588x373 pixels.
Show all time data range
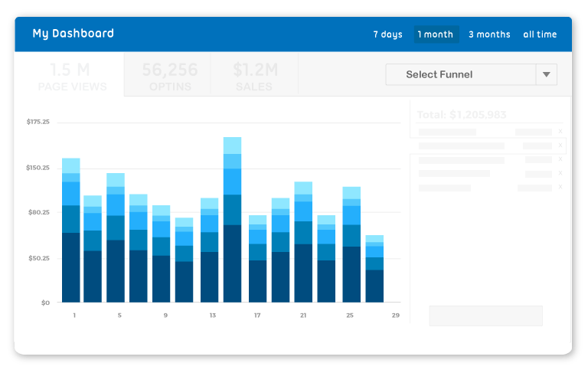coord(540,34)
